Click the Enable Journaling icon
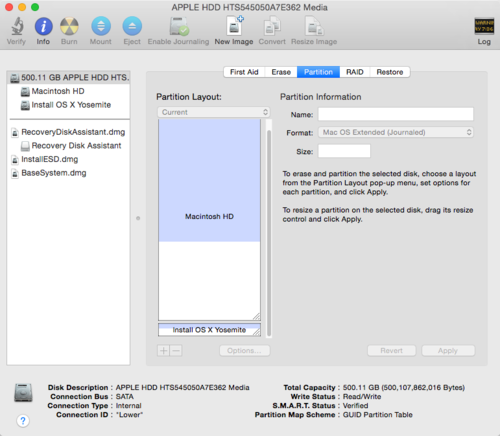The image size is (500, 436). 179,26
